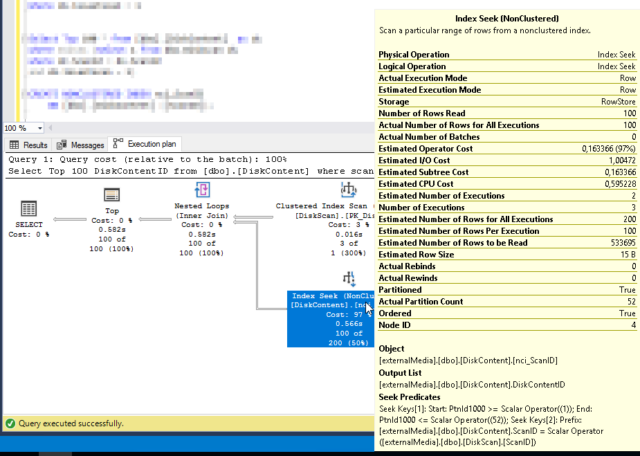Click the Clustered Index Scan operator icon
640x456 pixels.
tap(349, 190)
